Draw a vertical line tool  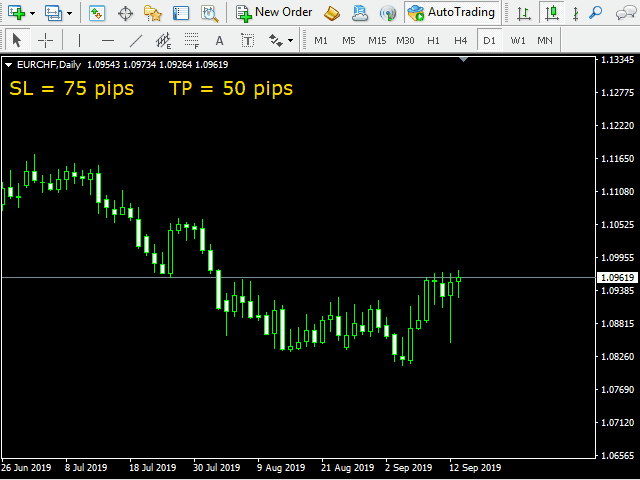[79, 40]
